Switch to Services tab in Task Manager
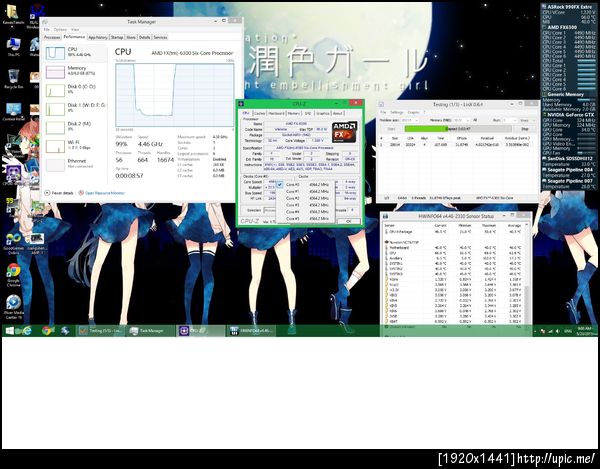This screenshot has width=600, height=469. (160, 37)
